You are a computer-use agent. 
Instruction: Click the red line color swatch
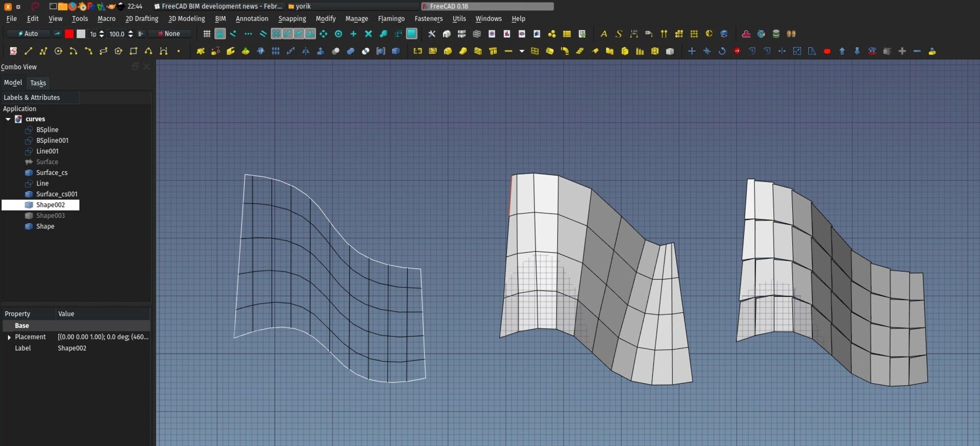pyautogui.click(x=69, y=34)
